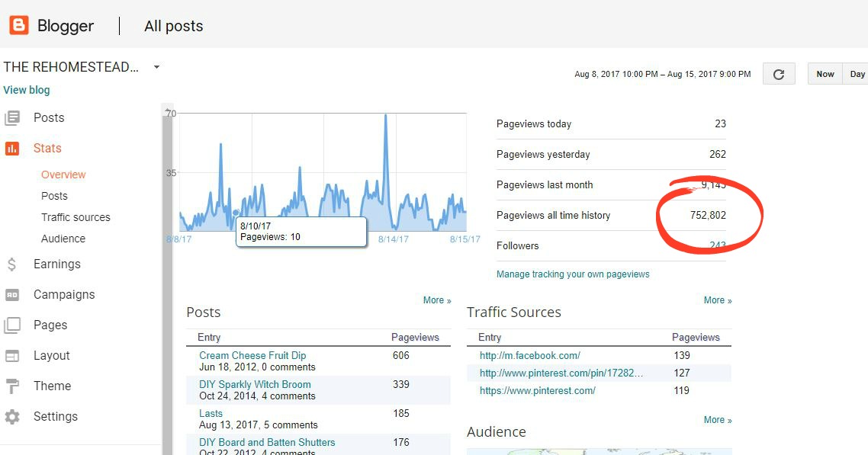Open DIY Sparkly Witch Broom post
Screen dimensions: 868x455
(255, 384)
